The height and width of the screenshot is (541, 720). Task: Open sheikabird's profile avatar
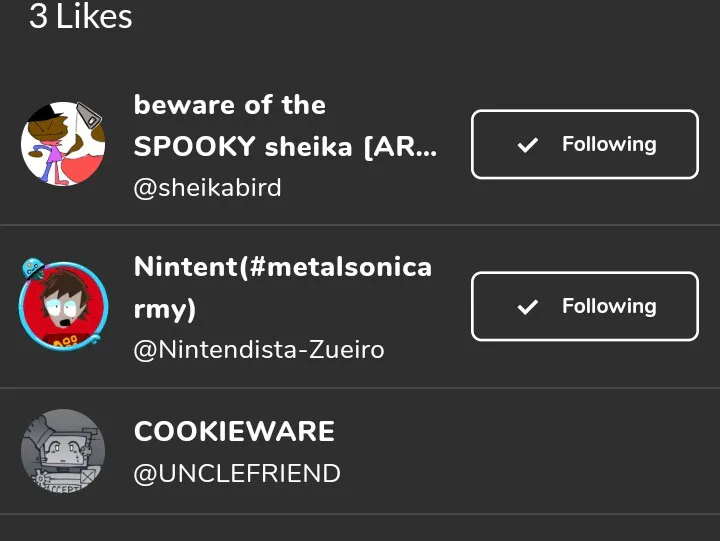click(x=63, y=144)
